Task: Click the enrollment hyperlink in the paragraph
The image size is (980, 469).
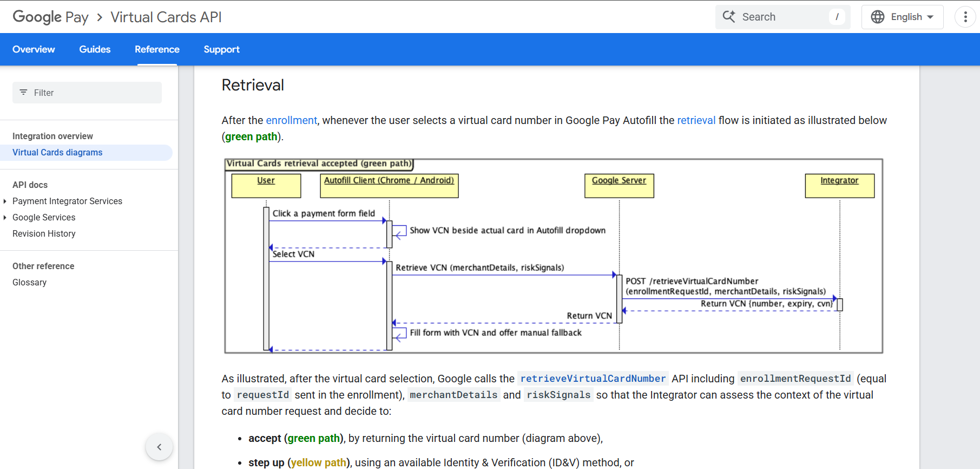Action: [x=291, y=120]
